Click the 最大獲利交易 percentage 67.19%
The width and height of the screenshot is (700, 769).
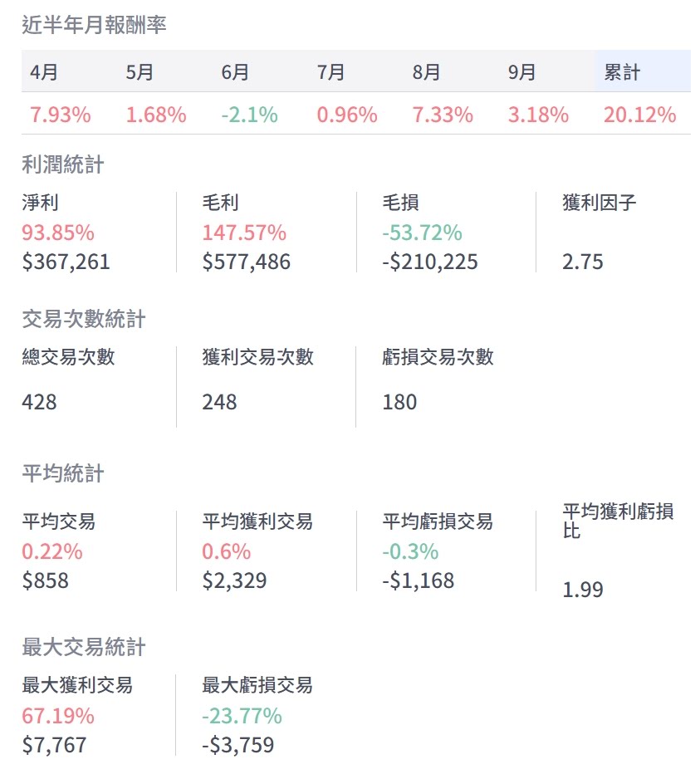(58, 716)
